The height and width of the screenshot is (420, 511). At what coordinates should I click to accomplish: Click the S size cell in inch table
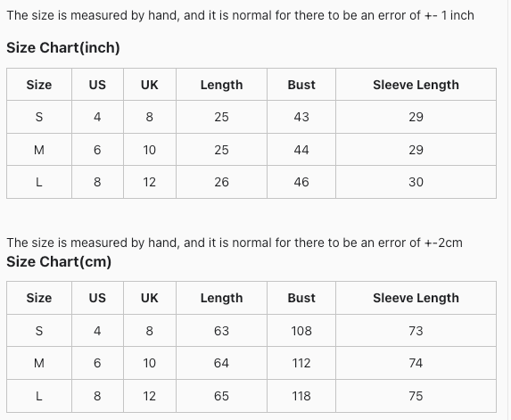tap(39, 117)
